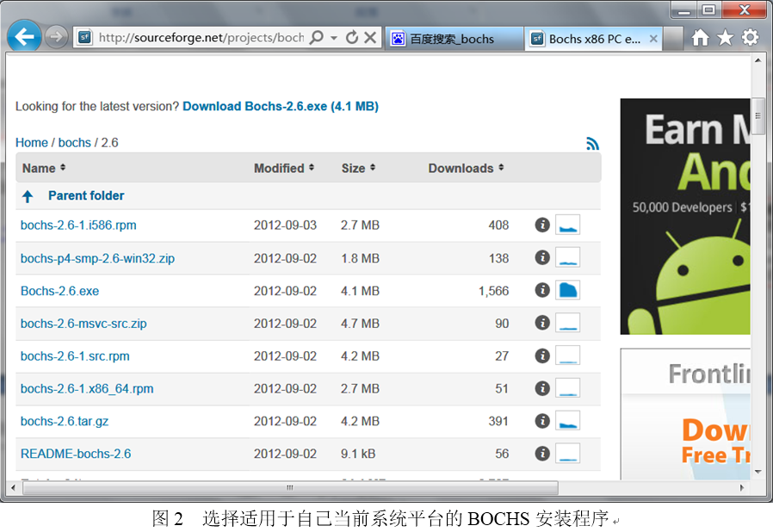This screenshot has height=532, width=773.
Task: Click the Parent folder up arrow icon
Action: pos(28,197)
